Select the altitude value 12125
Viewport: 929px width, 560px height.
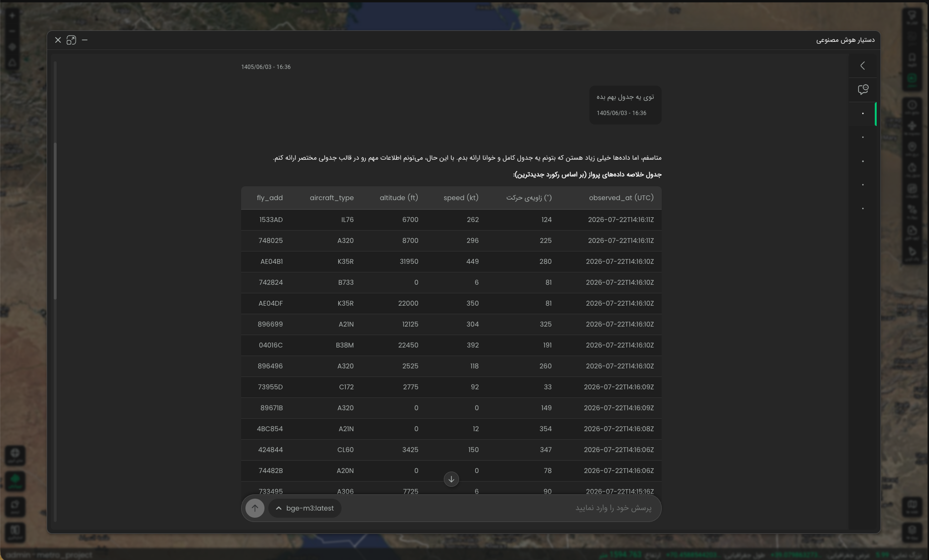click(410, 324)
